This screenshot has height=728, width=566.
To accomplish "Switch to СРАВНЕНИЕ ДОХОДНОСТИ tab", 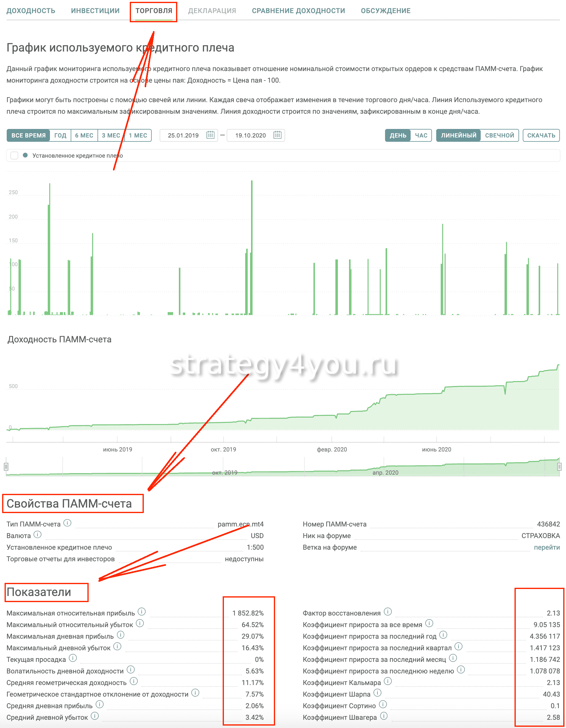I will coord(298,11).
